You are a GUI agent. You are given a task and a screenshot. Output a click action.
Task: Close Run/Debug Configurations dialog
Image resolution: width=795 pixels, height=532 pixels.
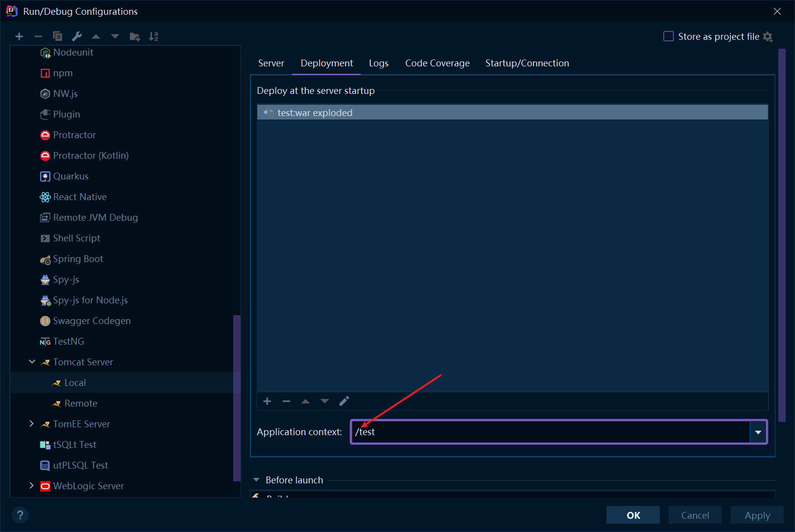(x=777, y=11)
